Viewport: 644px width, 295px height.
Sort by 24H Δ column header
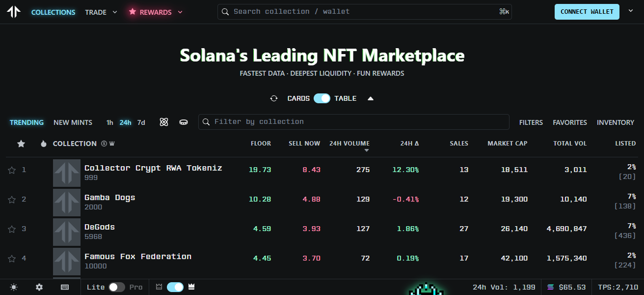pos(409,144)
